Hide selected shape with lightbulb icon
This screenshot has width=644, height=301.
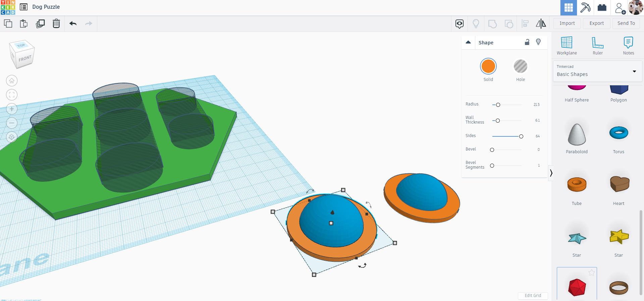[x=538, y=42]
